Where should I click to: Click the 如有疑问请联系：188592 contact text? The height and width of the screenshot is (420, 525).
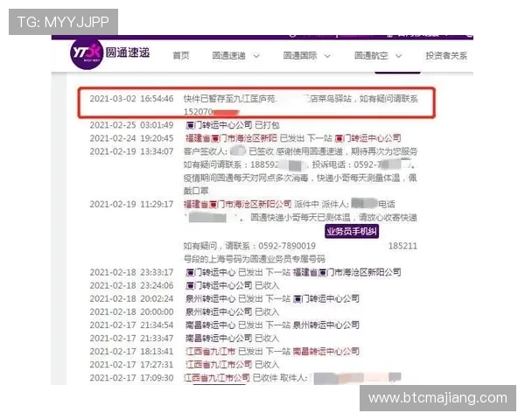(x=231, y=164)
